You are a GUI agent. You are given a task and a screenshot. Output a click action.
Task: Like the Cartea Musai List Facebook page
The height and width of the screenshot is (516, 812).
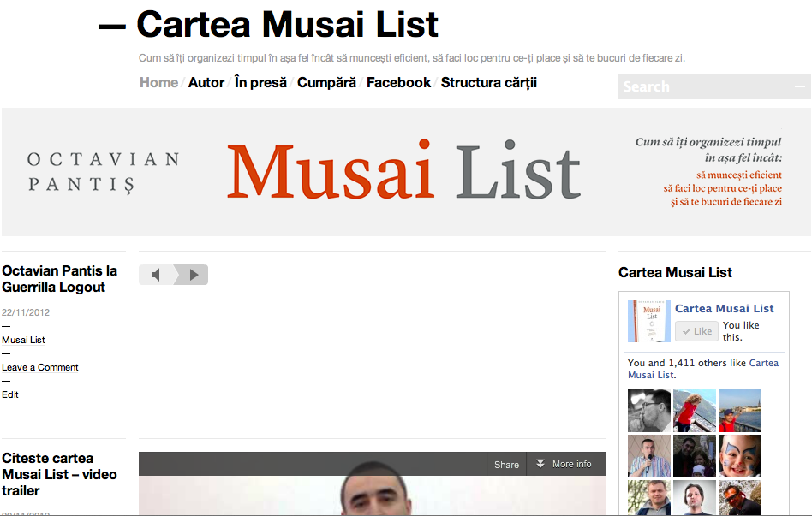(x=696, y=330)
